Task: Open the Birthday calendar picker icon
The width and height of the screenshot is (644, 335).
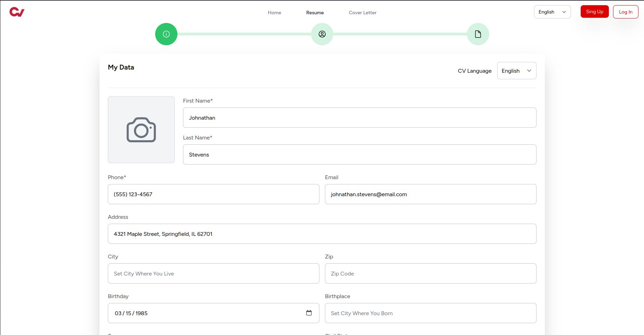Action: 309,313
